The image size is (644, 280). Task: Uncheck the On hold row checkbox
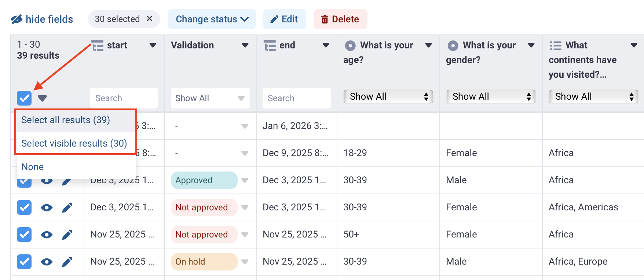click(24, 262)
